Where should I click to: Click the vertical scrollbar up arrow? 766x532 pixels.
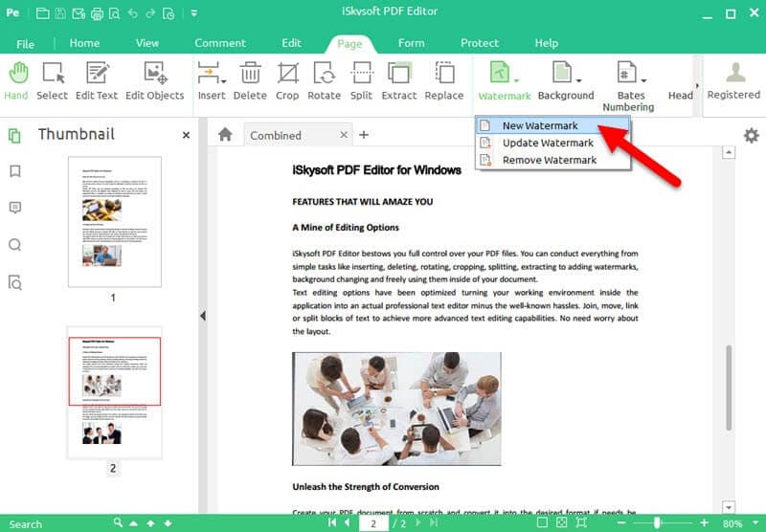pos(729,153)
